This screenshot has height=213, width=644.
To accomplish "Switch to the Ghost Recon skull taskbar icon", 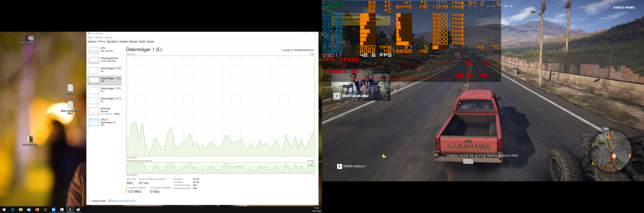I will click(70, 210).
